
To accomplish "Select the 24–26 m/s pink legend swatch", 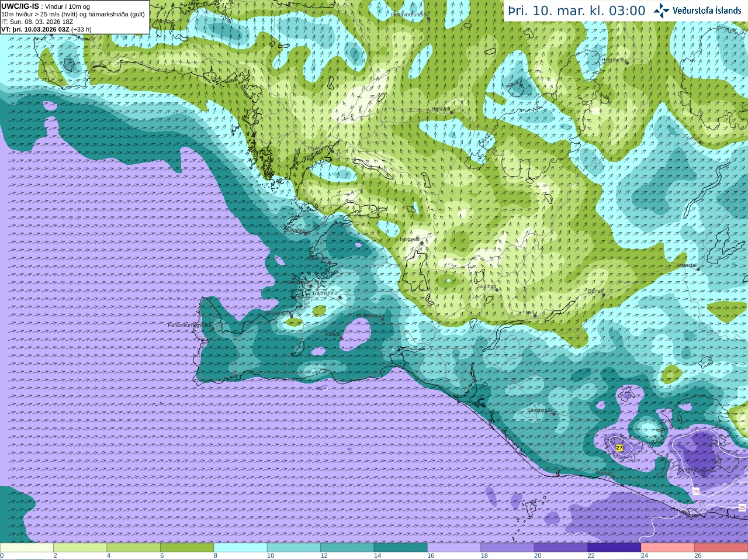I will (x=668, y=548).
